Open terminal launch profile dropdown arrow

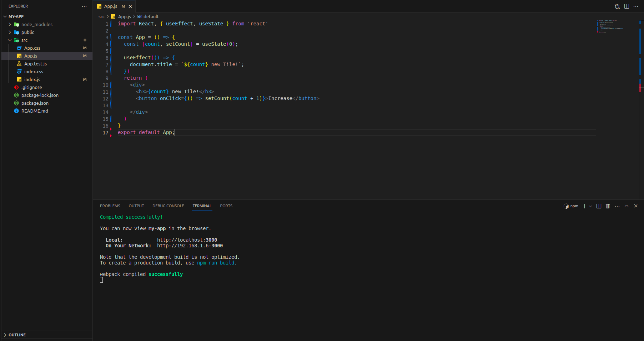(590, 206)
